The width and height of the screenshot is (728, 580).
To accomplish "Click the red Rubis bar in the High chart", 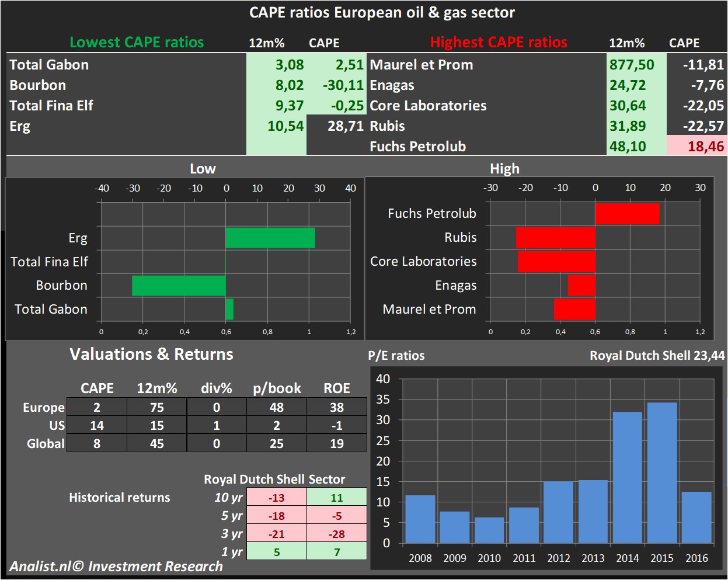I will pyautogui.click(x=556, y=238).
